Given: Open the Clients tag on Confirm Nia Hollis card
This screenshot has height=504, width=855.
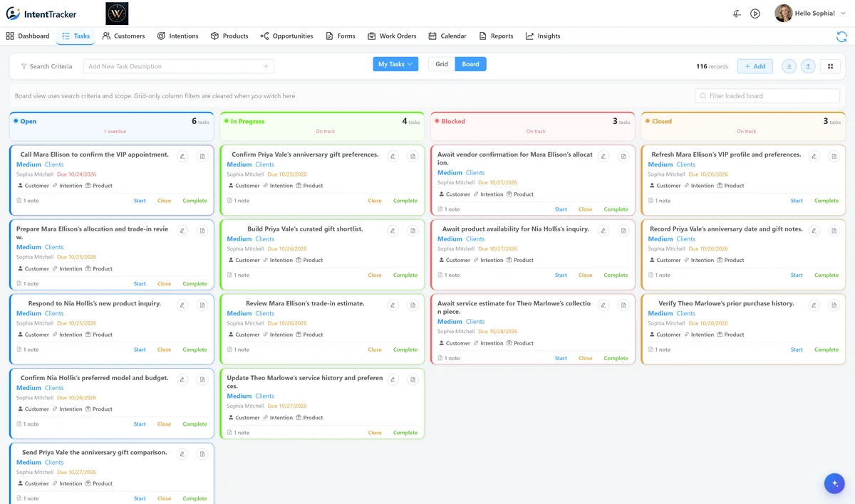Looking at the screenshot, I should 54,388.
